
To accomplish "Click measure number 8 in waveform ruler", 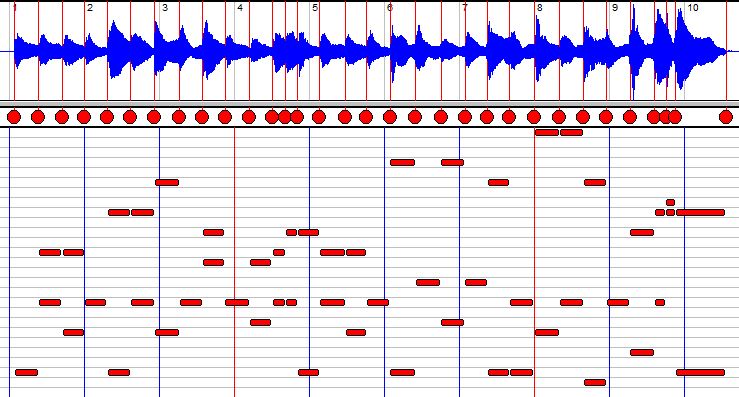I will coord(540,8).
